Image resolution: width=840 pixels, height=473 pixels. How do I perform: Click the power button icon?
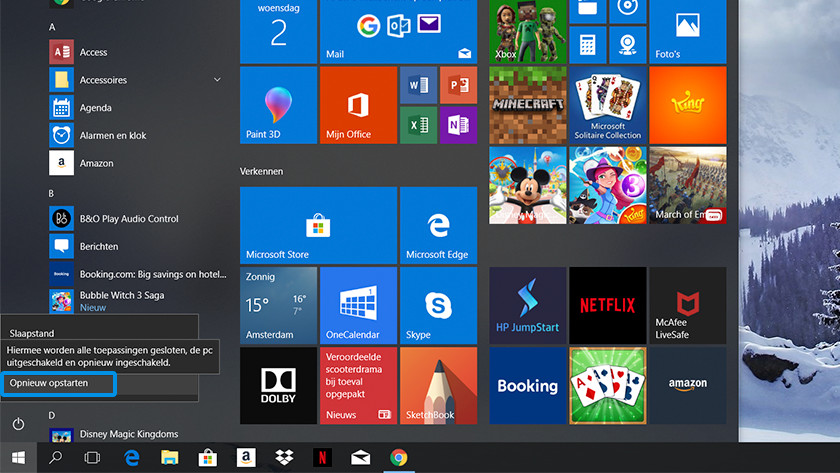tap(18, 424)
